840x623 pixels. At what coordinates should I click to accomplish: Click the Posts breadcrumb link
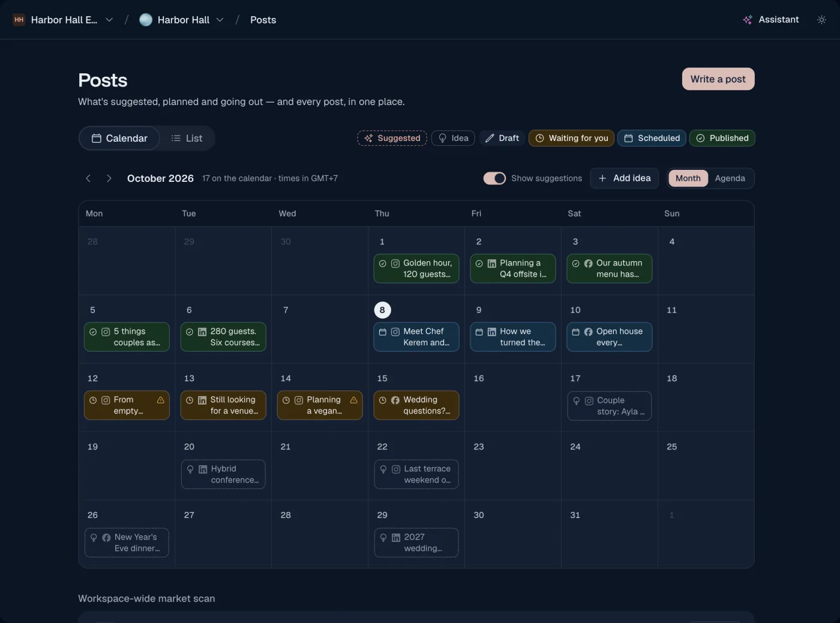(263, 20)
